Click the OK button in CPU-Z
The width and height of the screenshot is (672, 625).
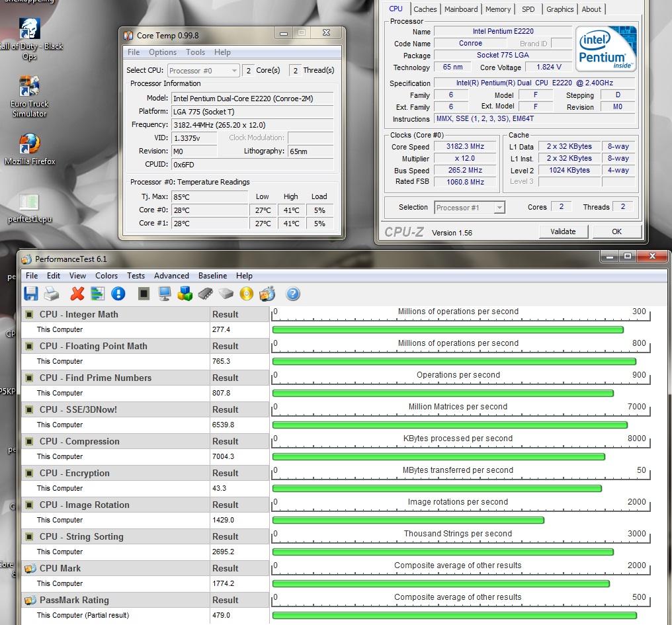616,231
